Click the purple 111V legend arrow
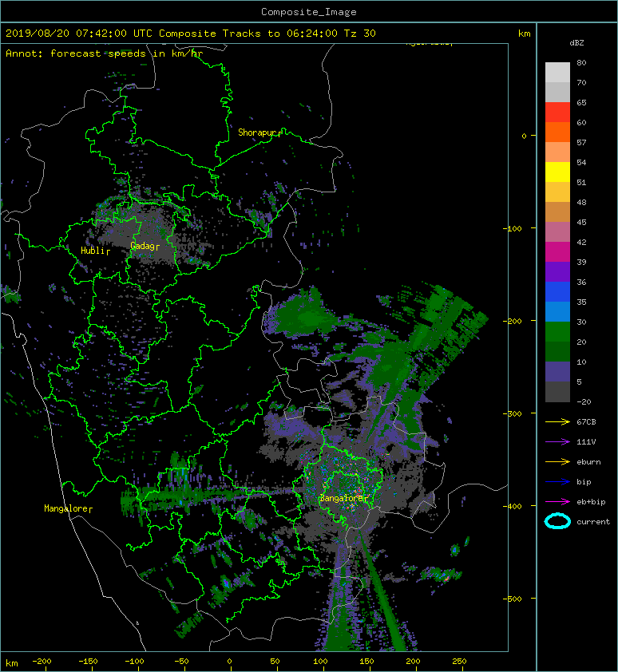Image resolution: width=618 pixels, height=672 pixels. click(557, 442)
